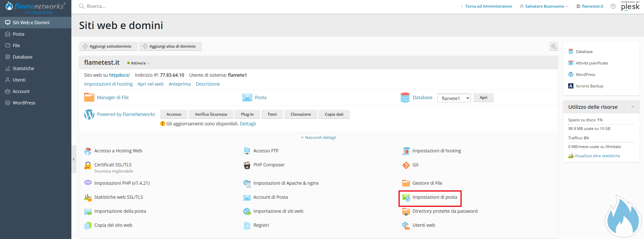Open the flamete1 database selector
This screenshot has height=239, width=644.
tap(454, 98)
